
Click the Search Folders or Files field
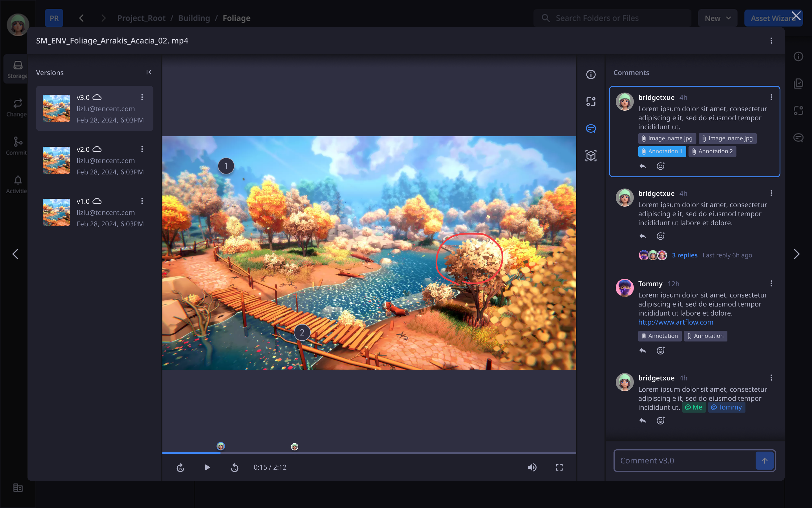(612, 18)
